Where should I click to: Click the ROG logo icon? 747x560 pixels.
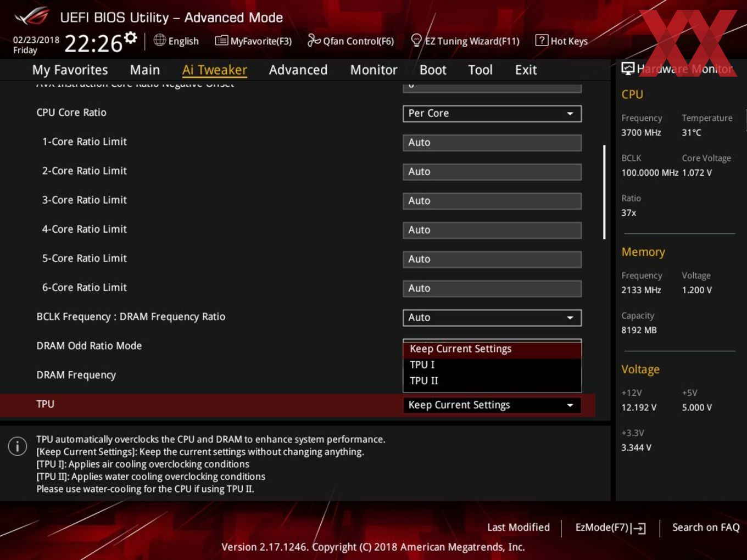coord(31,16)
